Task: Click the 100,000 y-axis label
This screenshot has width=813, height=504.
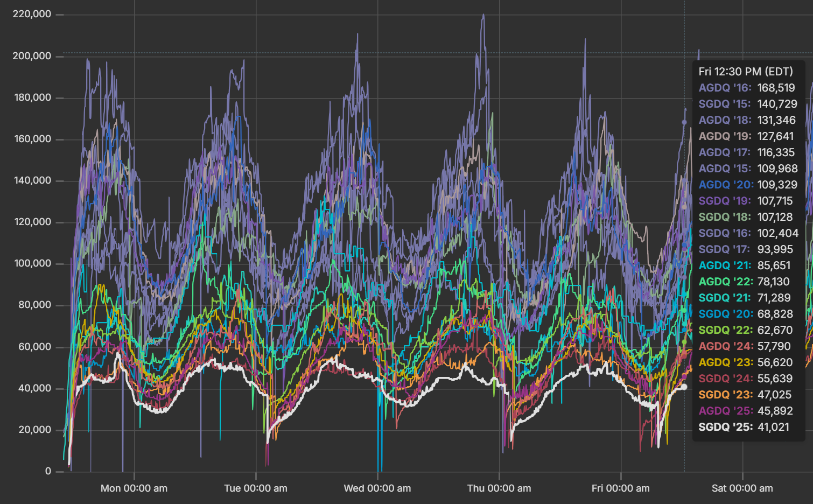Action: 32,263
